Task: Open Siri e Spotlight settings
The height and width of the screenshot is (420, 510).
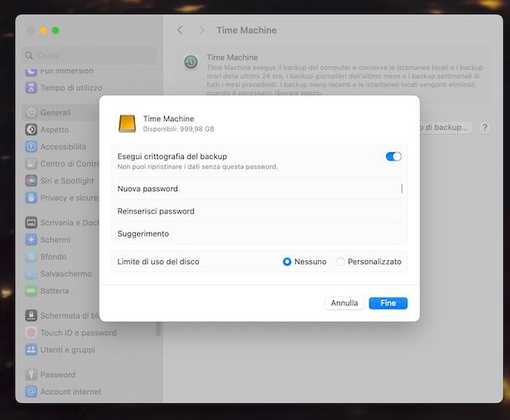Action: pyautogui.click(x=67, y=181)
